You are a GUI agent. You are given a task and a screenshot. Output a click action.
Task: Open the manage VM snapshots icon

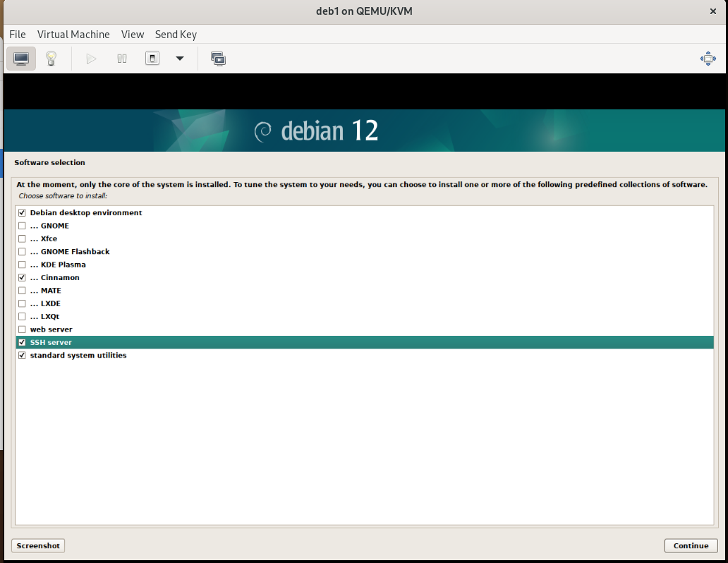219,59
